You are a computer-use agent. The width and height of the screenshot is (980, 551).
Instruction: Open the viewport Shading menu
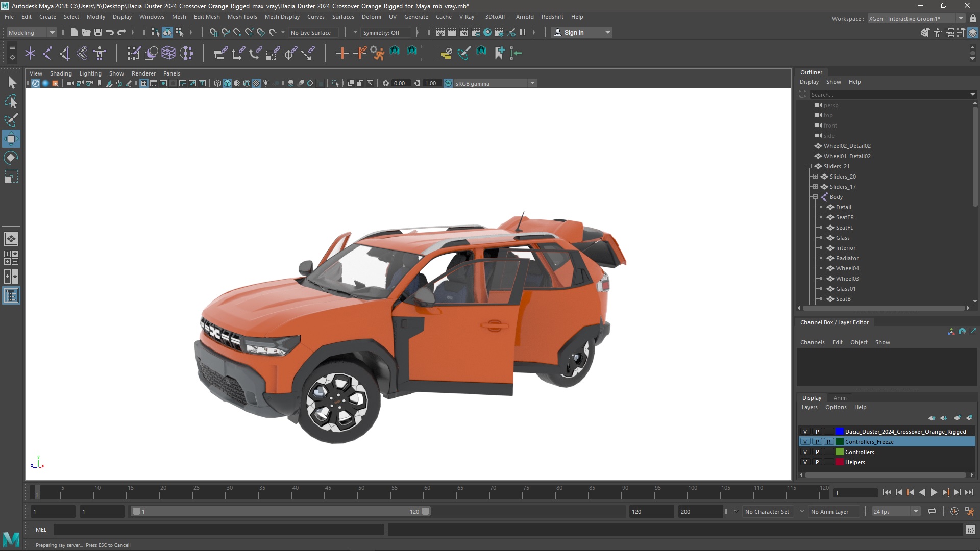(x=61, y=73)
